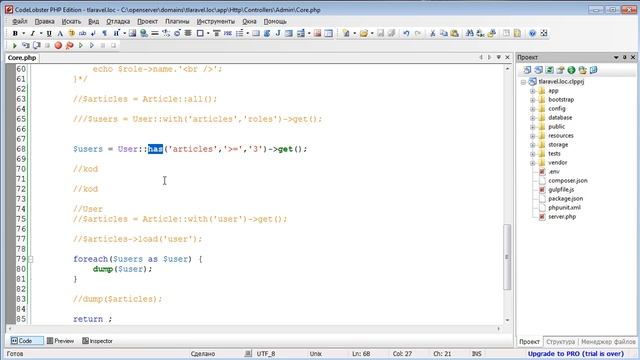640x360 pixels.
Task: Pin the Проект panel with auto-hide
Action: click(x=624, y=58)
